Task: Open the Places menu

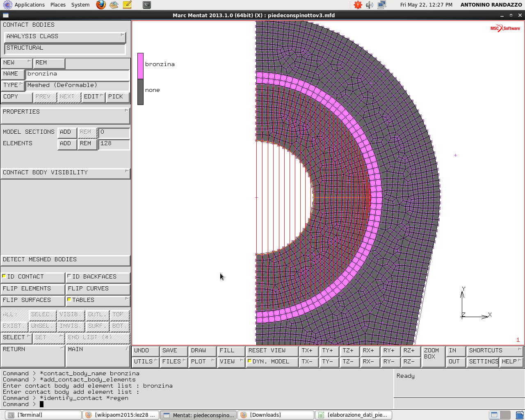Action: pyautogui.click(x=58, y=5)
